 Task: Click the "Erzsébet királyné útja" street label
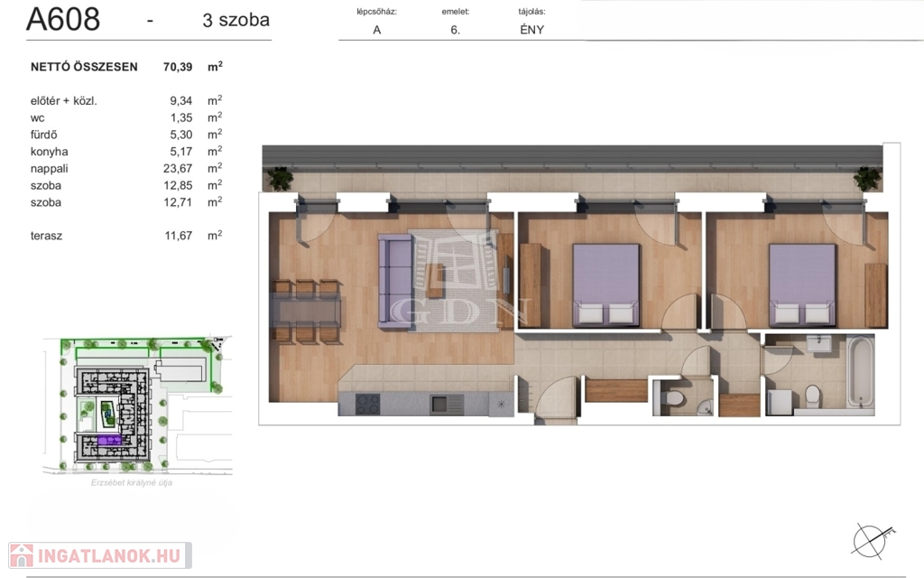click(x=132, y=483)
